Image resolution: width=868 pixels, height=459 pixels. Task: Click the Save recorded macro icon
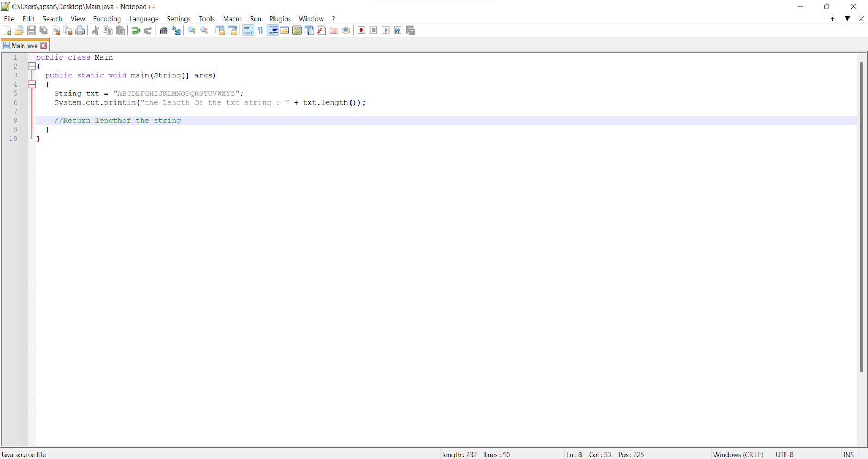click(411, 30)
